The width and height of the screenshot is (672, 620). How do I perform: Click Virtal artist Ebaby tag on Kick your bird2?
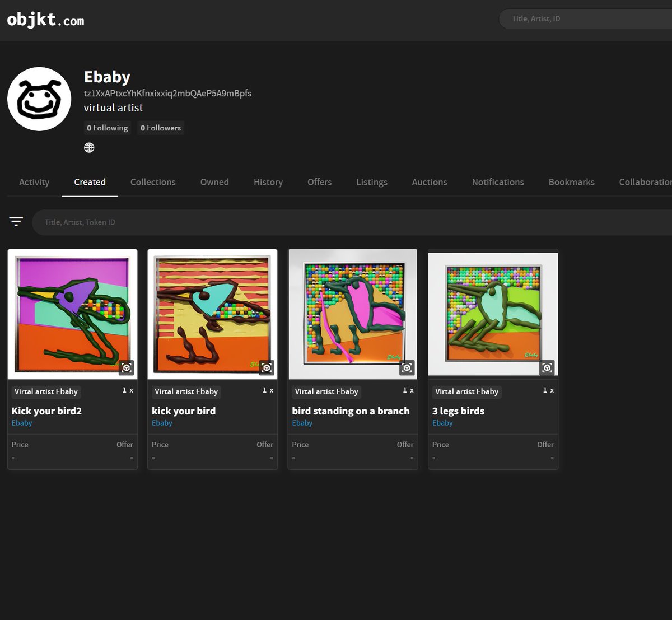point(46,392)
